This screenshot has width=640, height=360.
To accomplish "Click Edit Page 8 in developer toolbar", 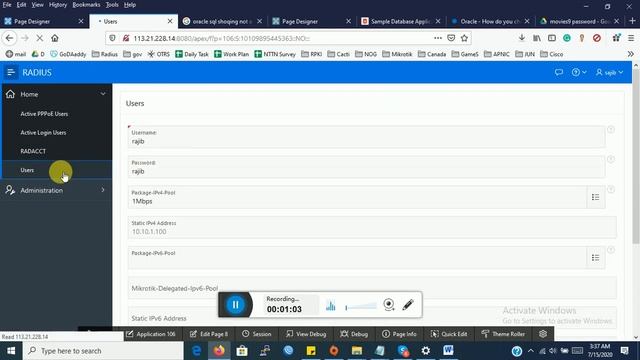I will [209, 334].
